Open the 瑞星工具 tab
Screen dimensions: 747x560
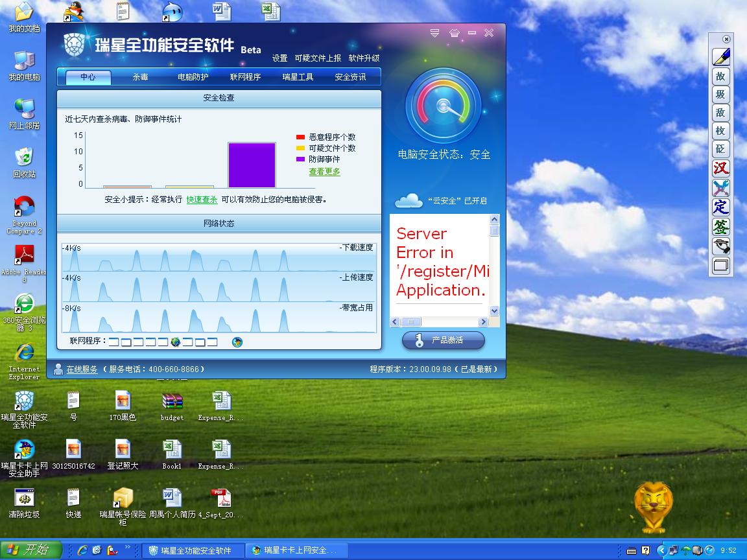(x=297, y=76)
